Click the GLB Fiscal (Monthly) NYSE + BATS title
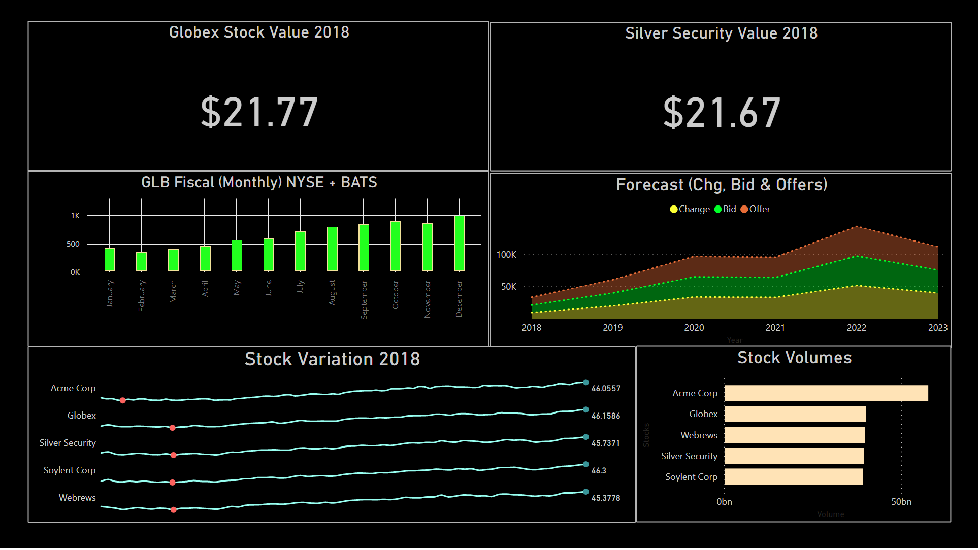The image size is (980, 550). (259, 182)
